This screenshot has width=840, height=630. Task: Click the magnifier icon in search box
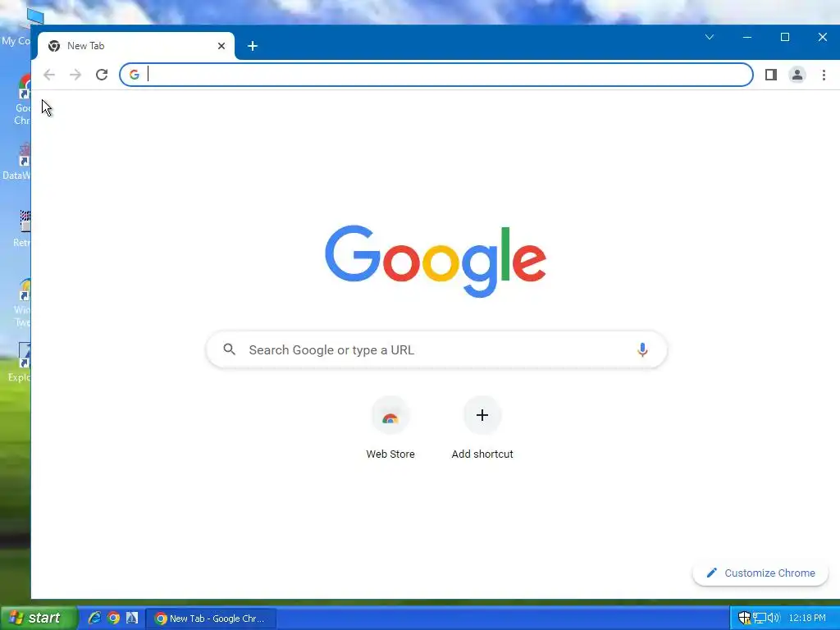(x=230, y=349)
